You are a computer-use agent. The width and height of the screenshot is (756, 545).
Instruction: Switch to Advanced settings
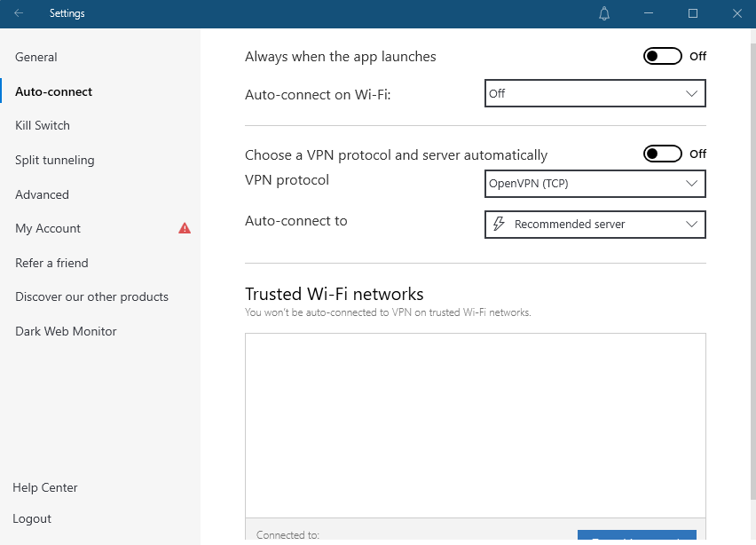point(42,194)
